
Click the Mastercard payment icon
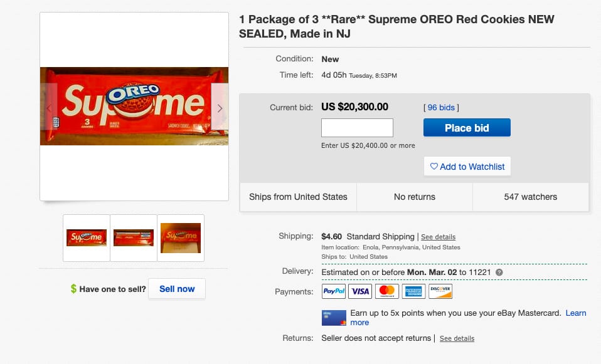pyautogui.click(x=387, y=291)
